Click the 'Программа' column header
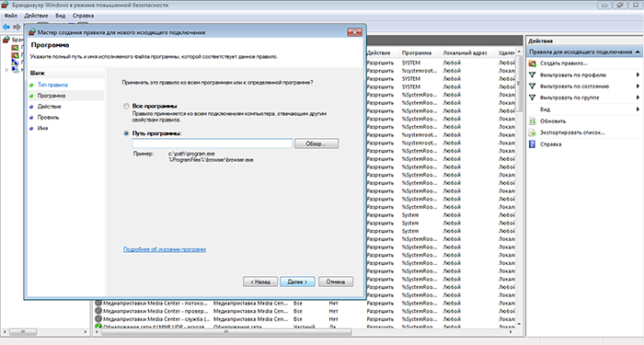Image resolution: width=644 pixels, height=345 pixels. (417, 53)
